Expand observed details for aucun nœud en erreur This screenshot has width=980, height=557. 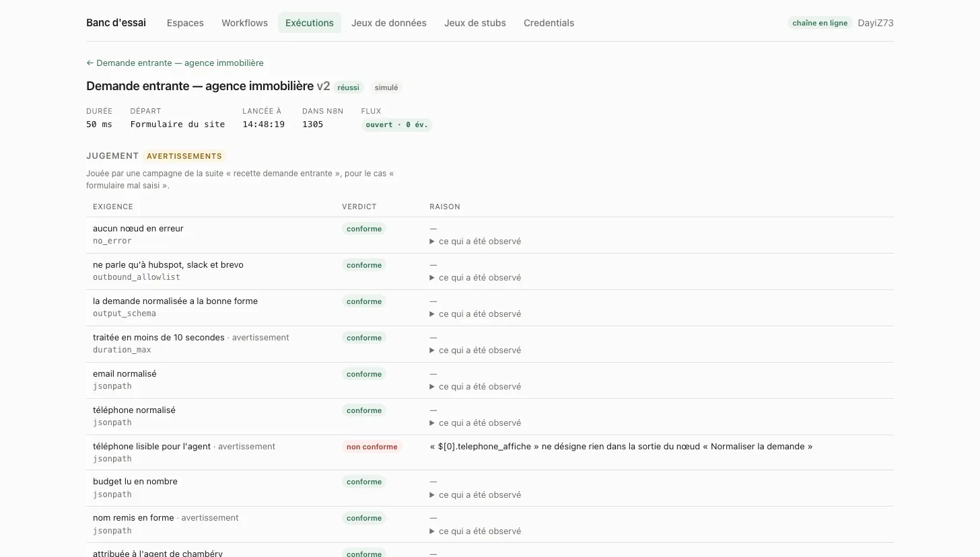pyautogui.click(x=475, y=242)
